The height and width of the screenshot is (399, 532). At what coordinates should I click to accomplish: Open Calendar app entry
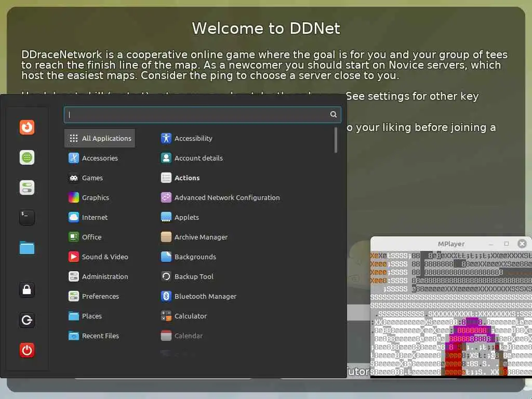(244, 336)
